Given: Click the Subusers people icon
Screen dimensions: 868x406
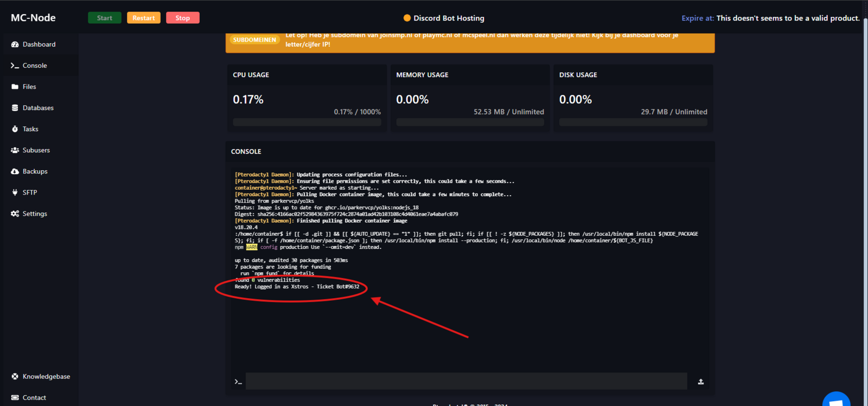Looking at the screenshot, I should click(15, 150).
